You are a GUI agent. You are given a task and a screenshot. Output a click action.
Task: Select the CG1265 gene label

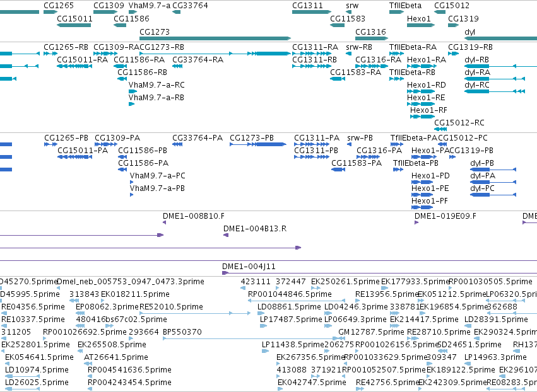59,6
